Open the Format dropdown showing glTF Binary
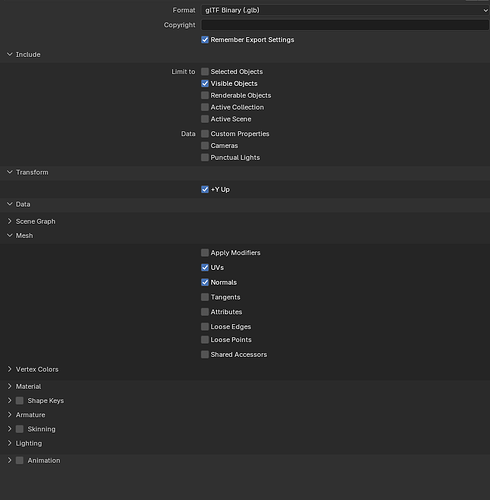The width and height of the screenshot is (490, 500). 345,10
